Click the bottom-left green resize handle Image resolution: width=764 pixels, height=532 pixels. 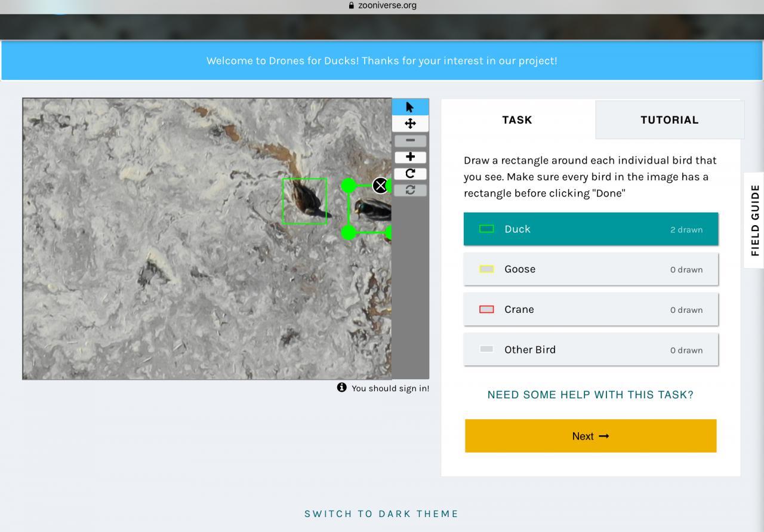tap(349, 232)
